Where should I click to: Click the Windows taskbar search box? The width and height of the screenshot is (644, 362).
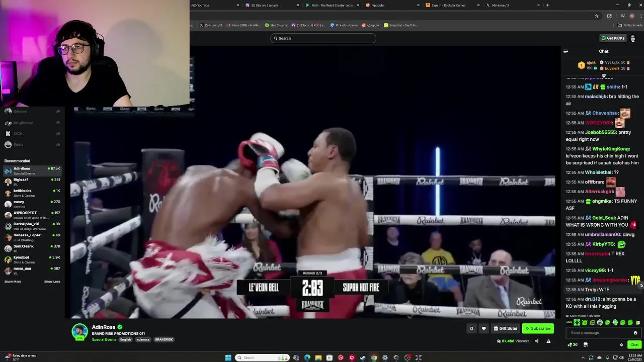tap(262, 357)
